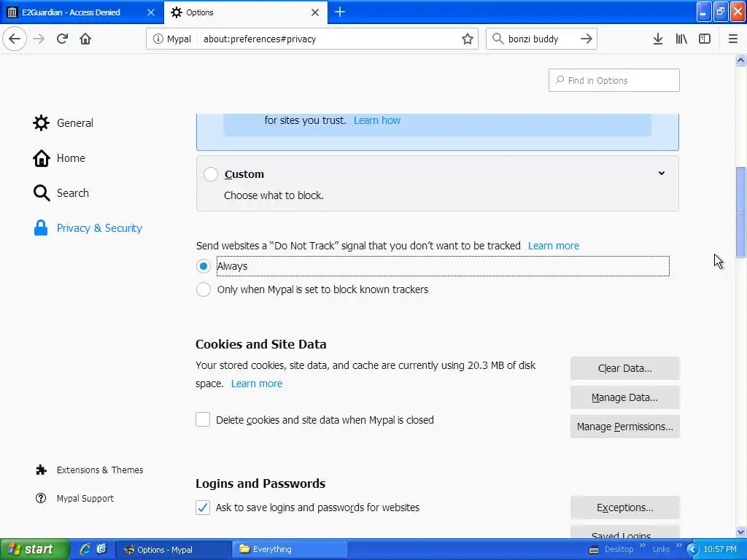Open Learn more link for Do Not Track
The width and height of the screenshot is (747, 560).
pyautogui.click(x=554, y=246)
